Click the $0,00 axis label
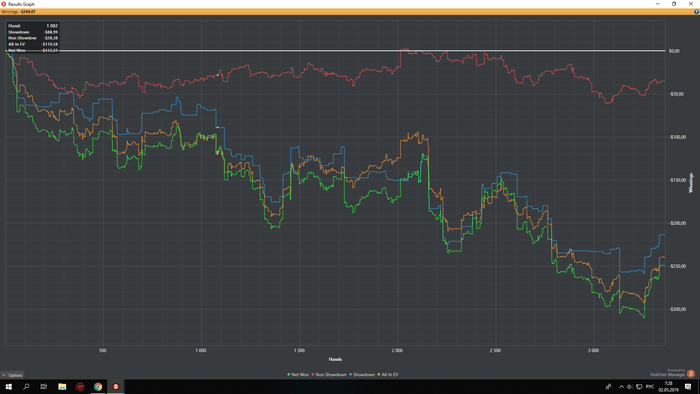Viewport: 700px width, 394px height. coord(674,51)
